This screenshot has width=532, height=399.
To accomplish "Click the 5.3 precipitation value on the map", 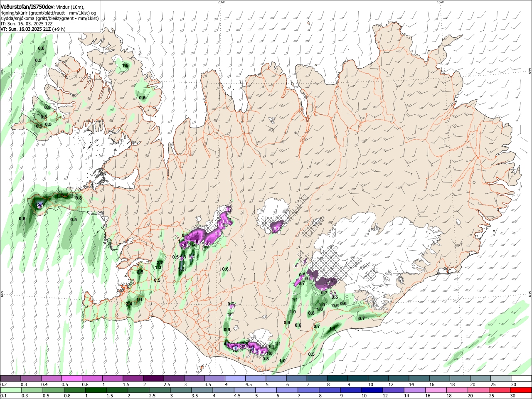I will pyautogui.click(x=181, y=269).
